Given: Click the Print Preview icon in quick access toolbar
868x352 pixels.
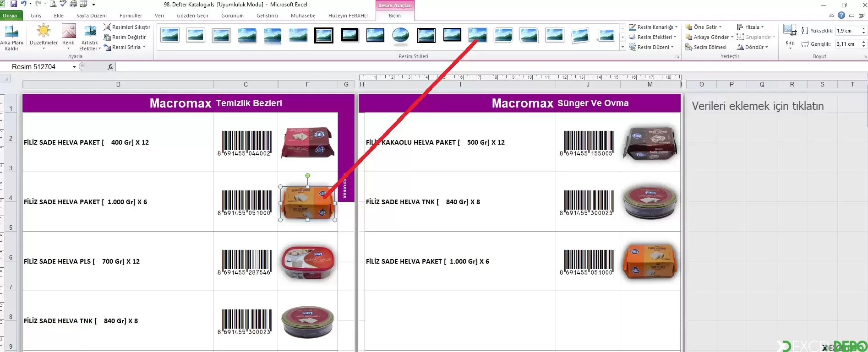Looking at the screenshot, I should (53, 4).
